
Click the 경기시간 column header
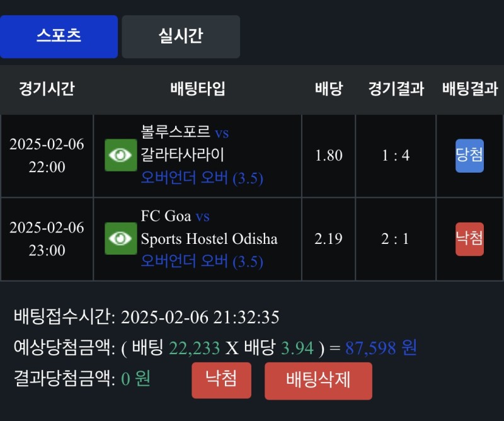click(47, 89)
